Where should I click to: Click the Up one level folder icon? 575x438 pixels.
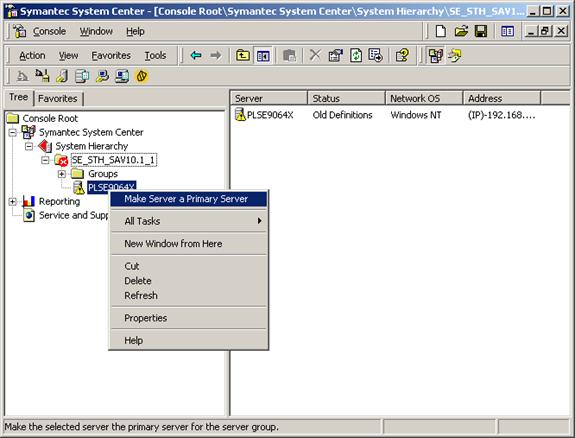coord(242,55)
